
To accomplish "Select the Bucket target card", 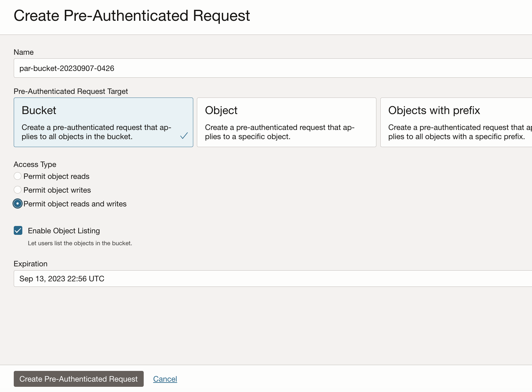I will coord(103,122).
